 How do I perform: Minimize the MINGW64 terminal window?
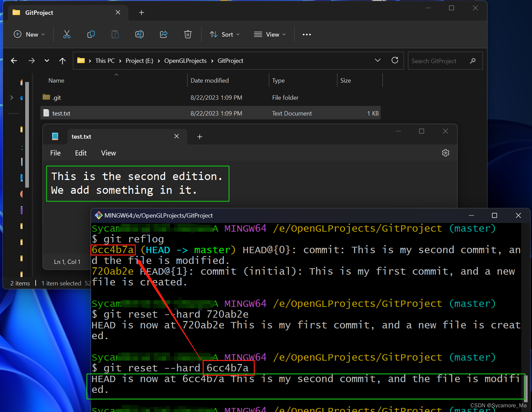pyautogui.click(x=471, y=215)
